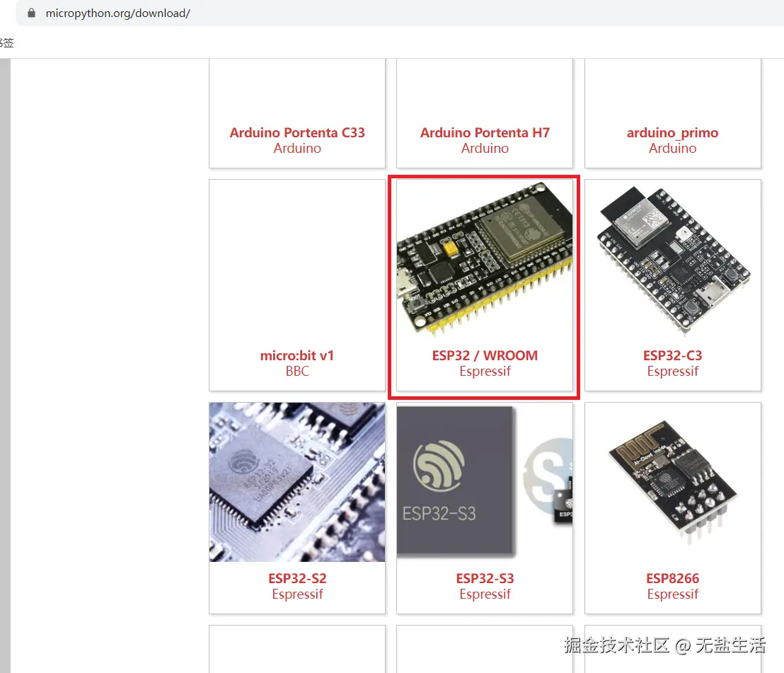
Task: Click the ESP32-C3 board photo
Action: 672,258
